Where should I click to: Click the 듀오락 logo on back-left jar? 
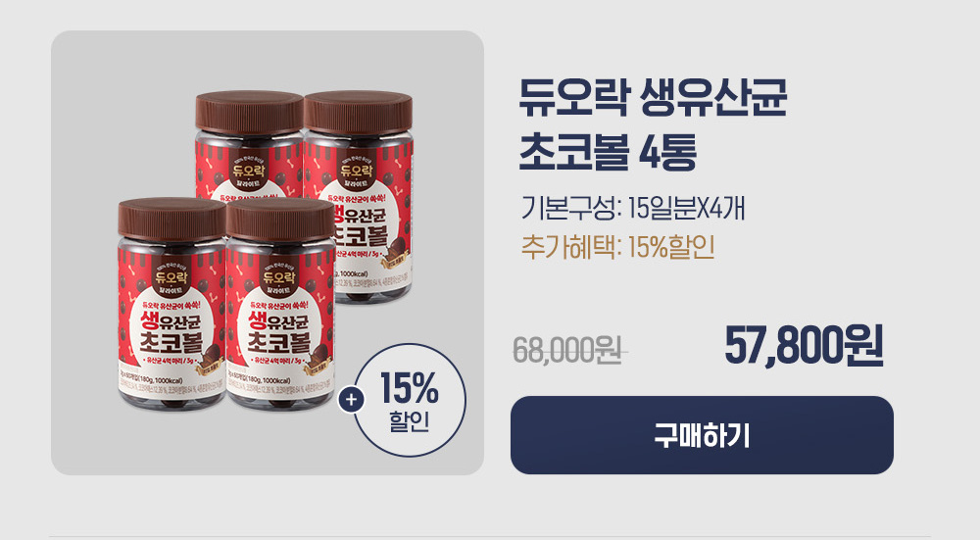click(249, 170)
